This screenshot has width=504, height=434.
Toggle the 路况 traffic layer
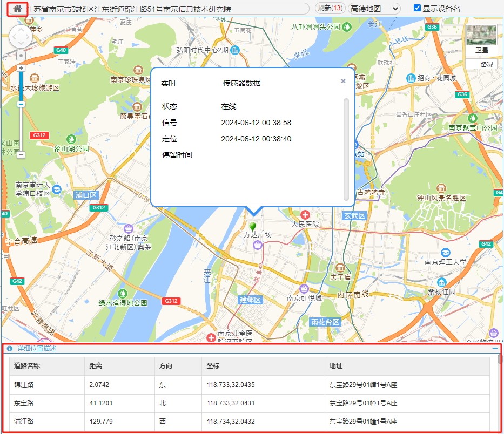tap(486, 64)
